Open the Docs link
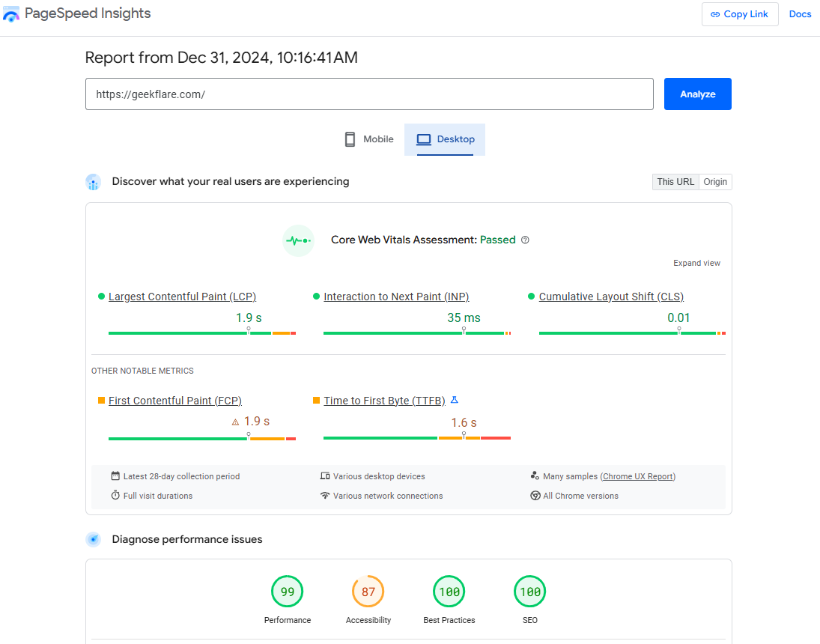Screen dimensions: 820x644 pos(800,14)
